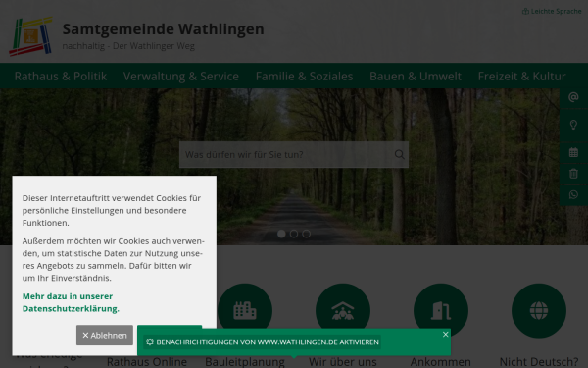Open Familie & Soziales menu

[x=305, y=77]
